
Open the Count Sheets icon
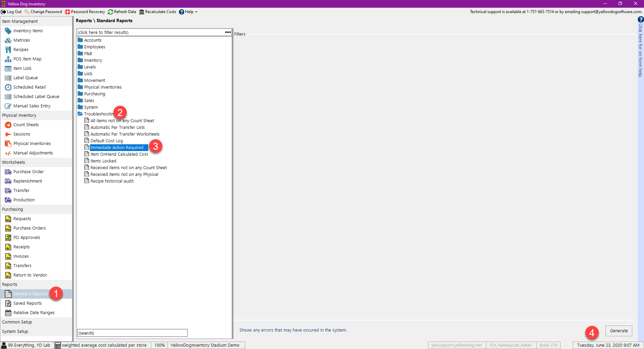point(8,125)
